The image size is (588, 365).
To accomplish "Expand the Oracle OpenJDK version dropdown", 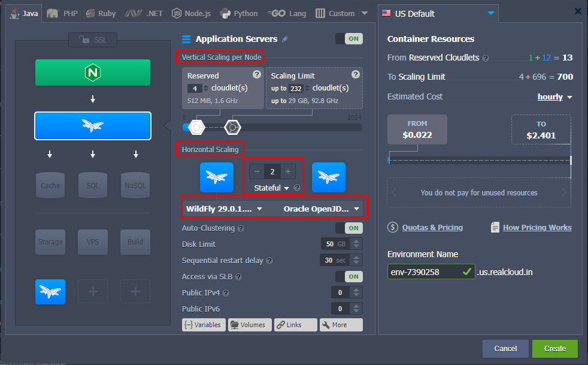I will click(322, 209).
